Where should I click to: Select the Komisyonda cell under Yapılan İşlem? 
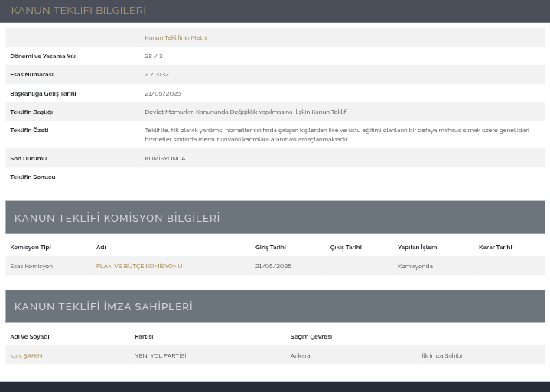click(415, 266)
